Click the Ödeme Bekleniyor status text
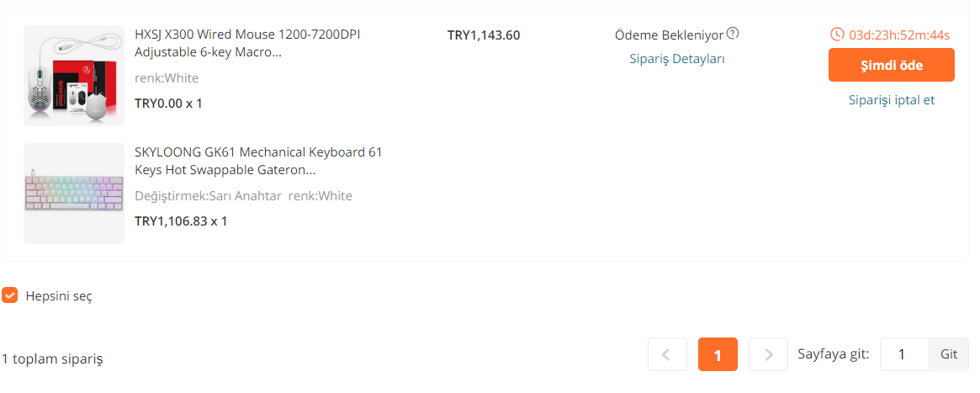Screen dimensions: 980x393 click(x=669, y=35)
